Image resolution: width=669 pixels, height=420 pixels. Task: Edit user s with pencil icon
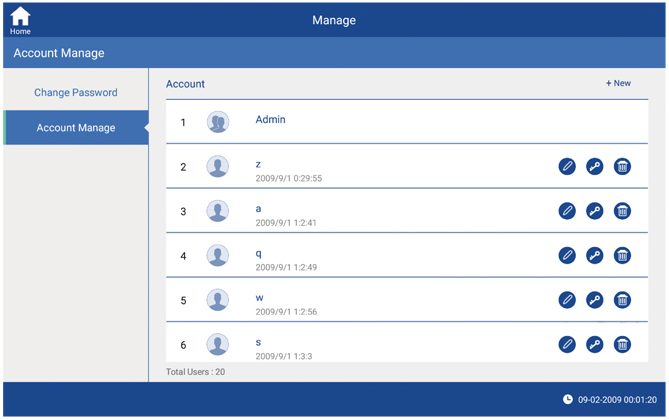click(567, 344)
